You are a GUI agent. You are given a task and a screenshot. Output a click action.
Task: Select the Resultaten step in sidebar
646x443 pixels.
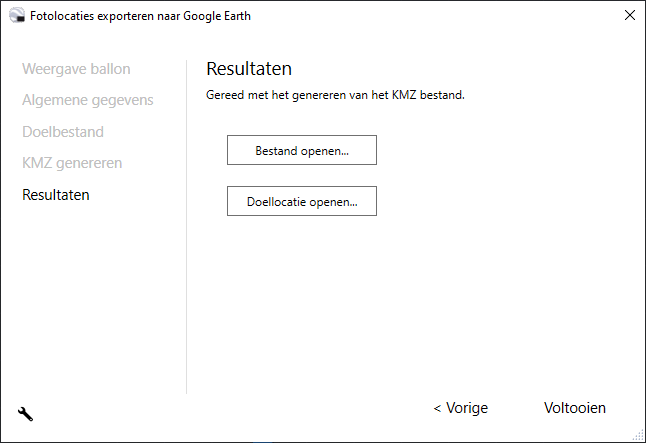coord(56,194)
